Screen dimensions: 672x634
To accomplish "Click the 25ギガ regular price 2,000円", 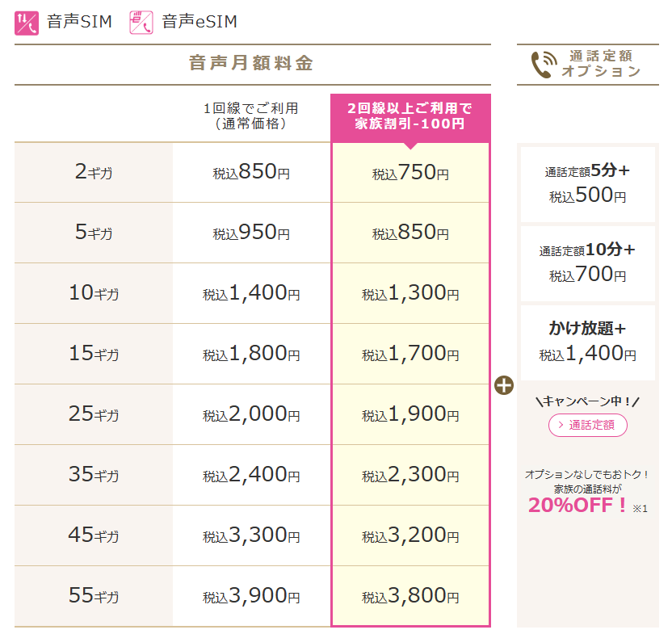I will (251, 414).
